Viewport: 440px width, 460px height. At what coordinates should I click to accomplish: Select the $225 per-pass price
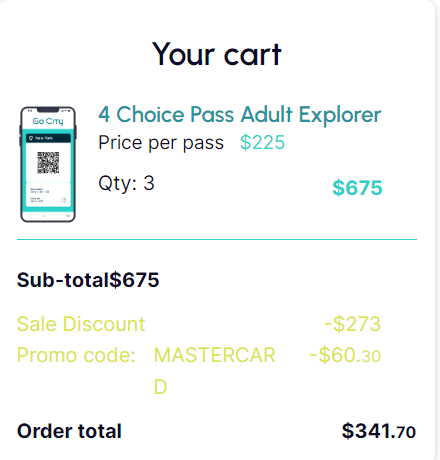262,143
